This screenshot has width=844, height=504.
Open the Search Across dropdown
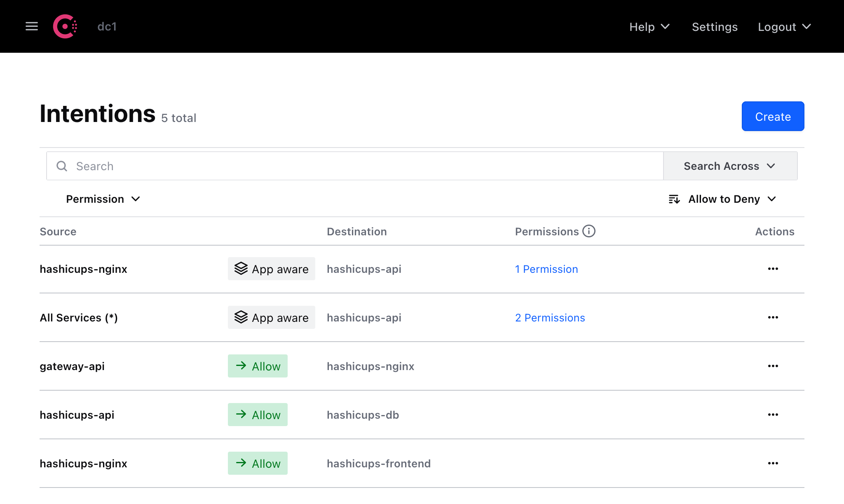[x=730, y=166]
